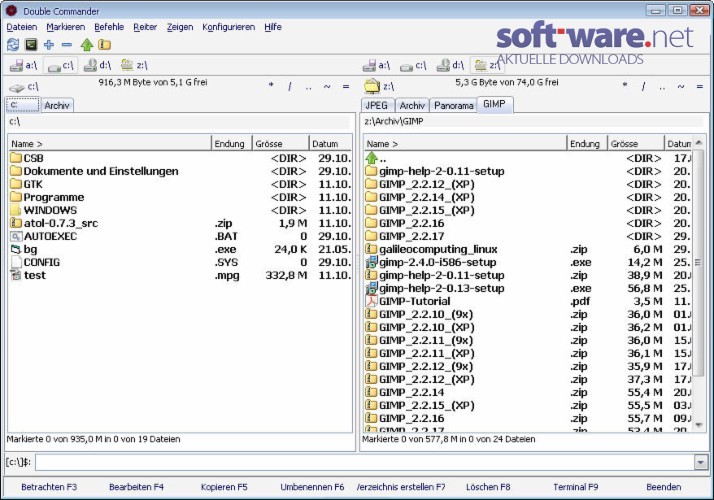Select GIMP_2.2.10_(9x) zip row
Screen dimensions: 714x500
(x=528, y=314)
